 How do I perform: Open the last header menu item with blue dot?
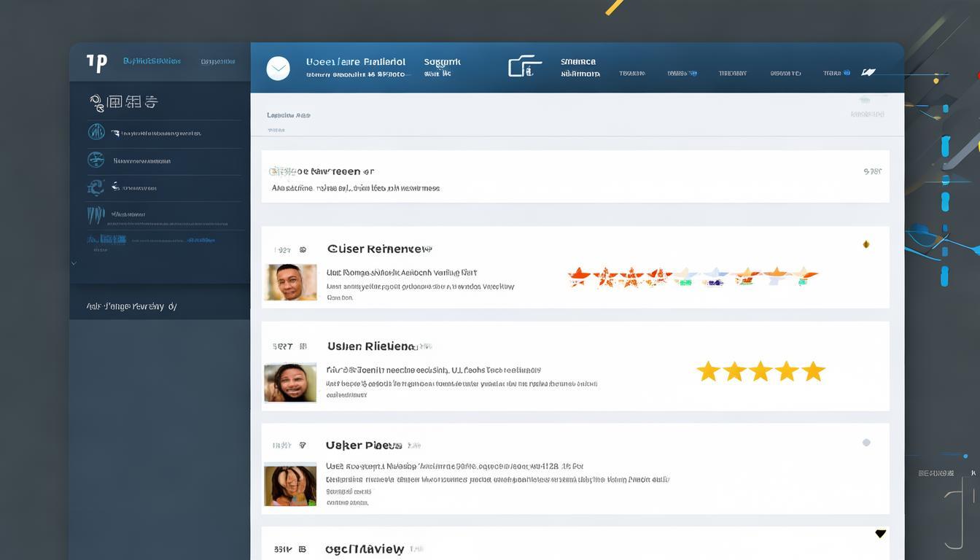click(836, 73)
